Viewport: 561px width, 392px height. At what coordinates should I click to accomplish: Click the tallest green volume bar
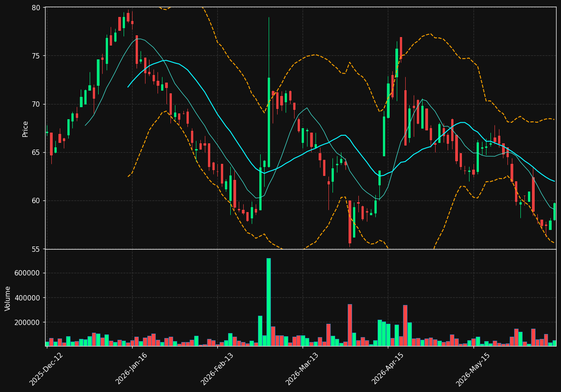tap(269, 302)
